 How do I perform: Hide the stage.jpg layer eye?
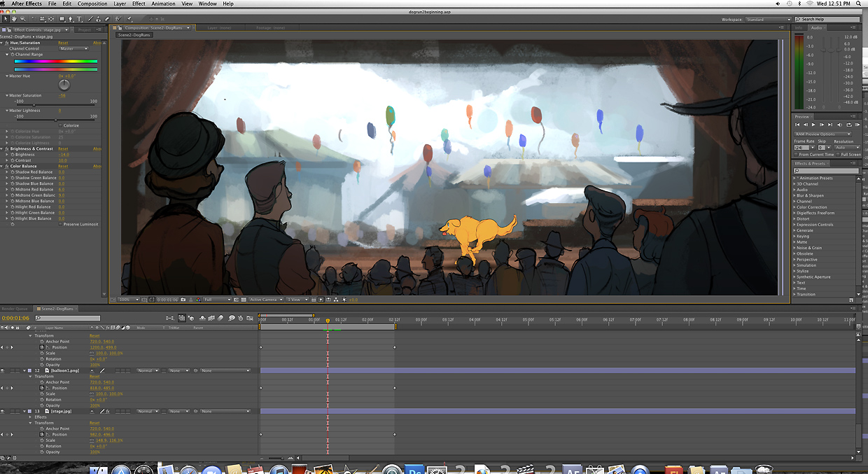pos(2,411)
